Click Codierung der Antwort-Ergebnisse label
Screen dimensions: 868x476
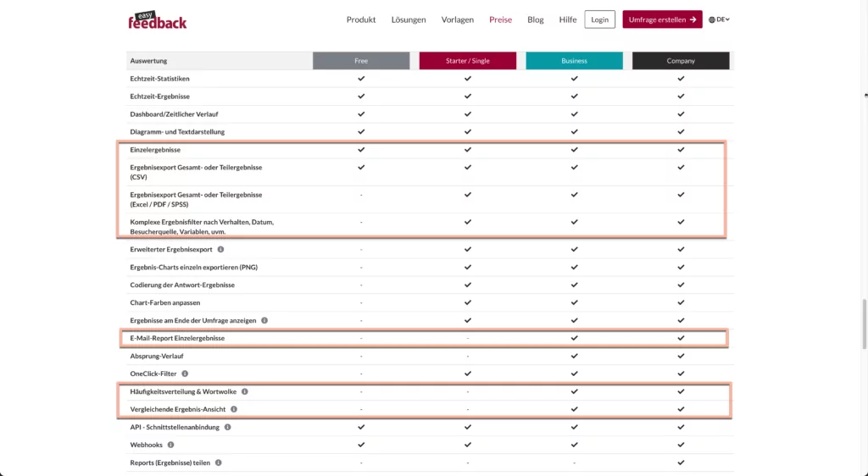182,285
